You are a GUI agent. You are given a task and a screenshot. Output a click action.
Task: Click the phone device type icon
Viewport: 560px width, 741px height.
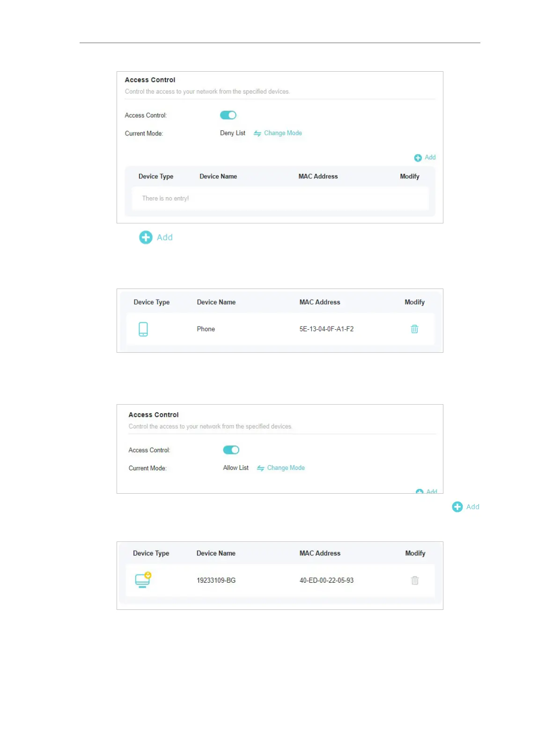click(143, 329)
